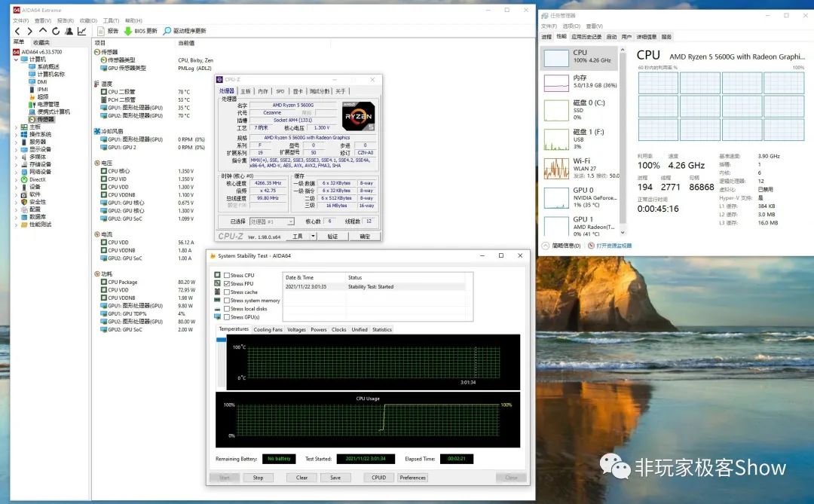The width and height of the screenshot is (814, 504).
Task: Click the 验证 button in CPU-Z
Action: (x=332, y=236)
